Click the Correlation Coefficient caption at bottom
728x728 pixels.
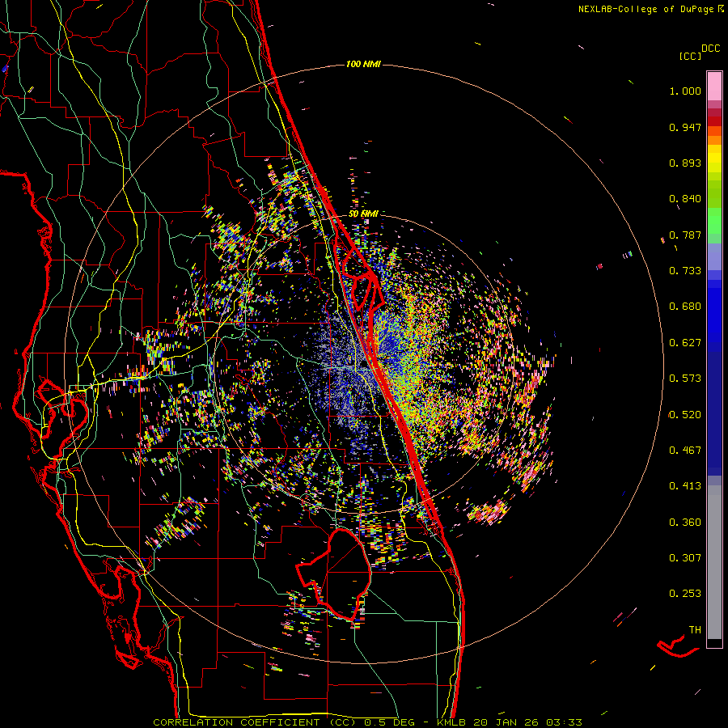(x=368, y=722)
